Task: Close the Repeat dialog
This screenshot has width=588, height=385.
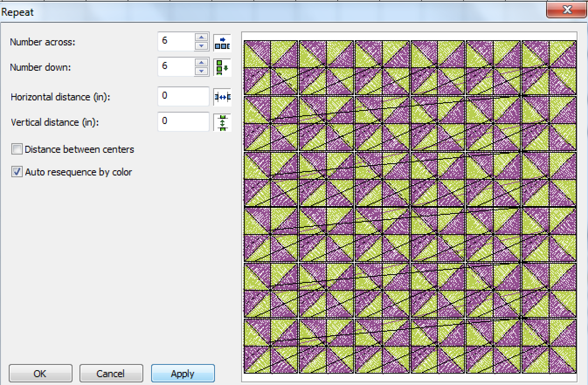Action: [567, 10]
